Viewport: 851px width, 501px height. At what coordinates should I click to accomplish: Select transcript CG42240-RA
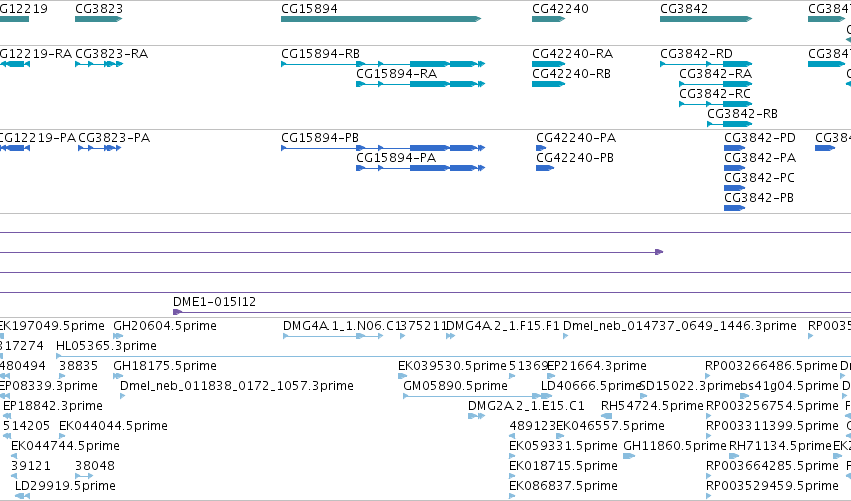click(573, 54)
